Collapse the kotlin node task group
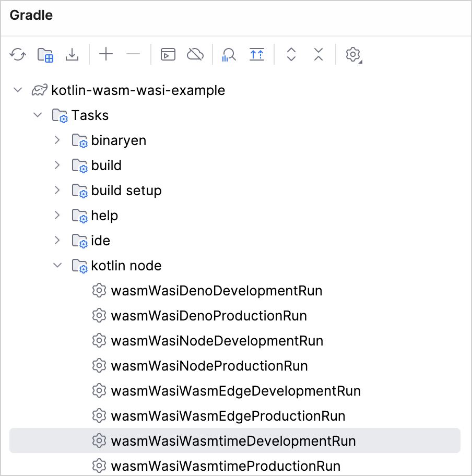The image size is (472, 476). pyautogui.click(x=57, y=265)
